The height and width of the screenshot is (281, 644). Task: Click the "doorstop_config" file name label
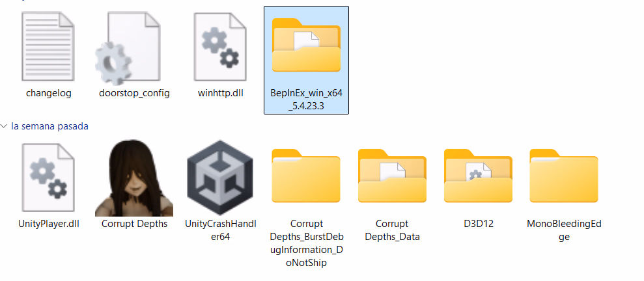click(134, 93)
